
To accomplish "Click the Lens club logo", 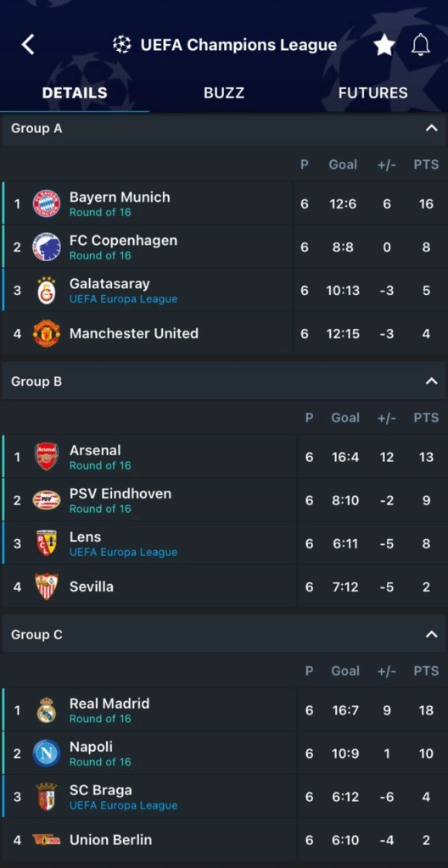I will coord(47,543).
